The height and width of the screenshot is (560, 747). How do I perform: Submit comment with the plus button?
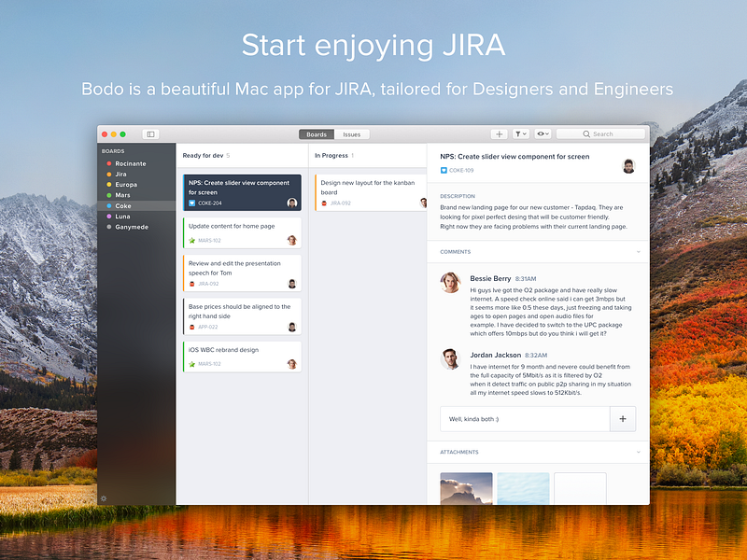coord(623,419)
